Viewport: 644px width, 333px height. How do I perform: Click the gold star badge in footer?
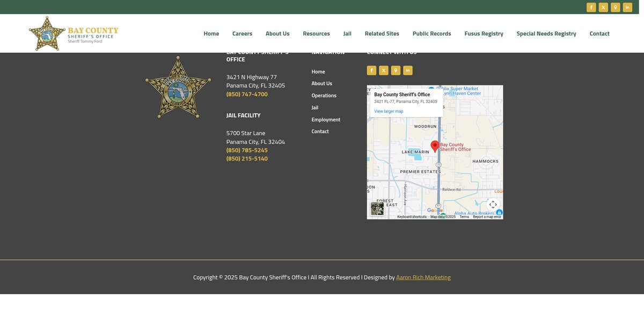pos(178,87)
